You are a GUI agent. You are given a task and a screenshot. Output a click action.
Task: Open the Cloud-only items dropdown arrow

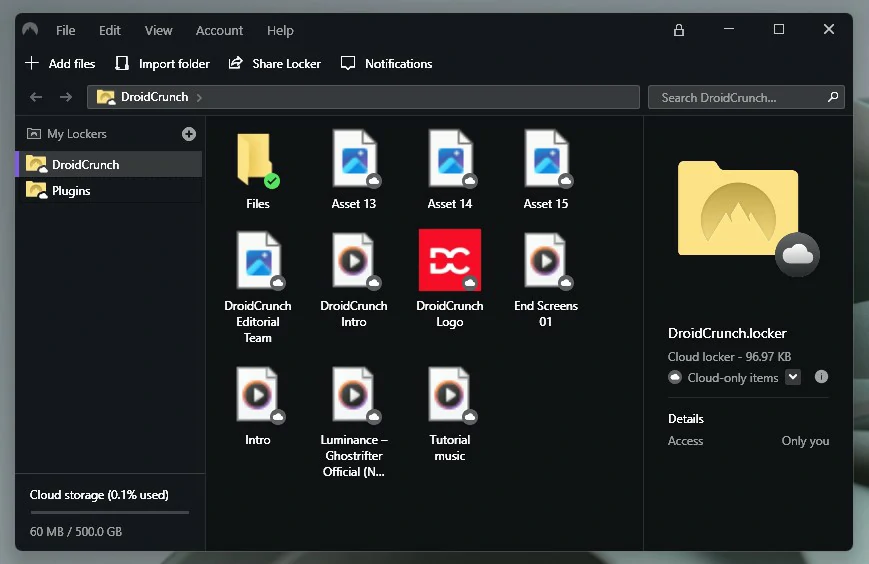793,377
